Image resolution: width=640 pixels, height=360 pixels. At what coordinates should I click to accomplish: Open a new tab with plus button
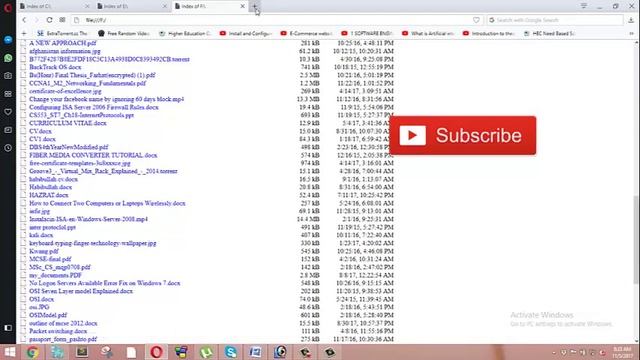pos(254,6)
